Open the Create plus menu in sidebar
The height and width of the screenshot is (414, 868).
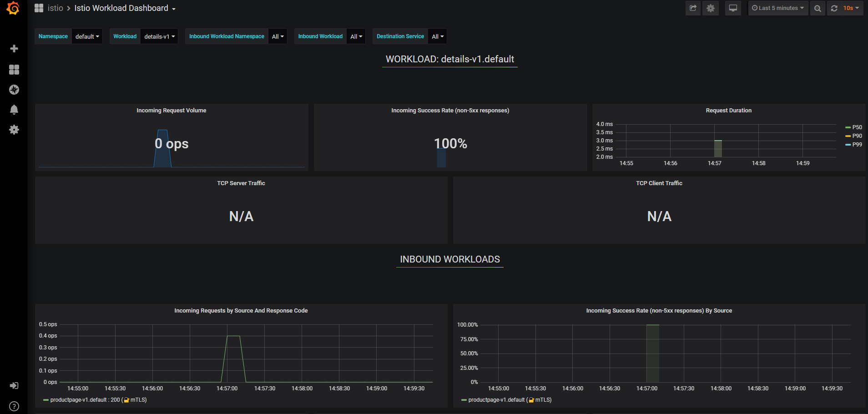[14, 49]
